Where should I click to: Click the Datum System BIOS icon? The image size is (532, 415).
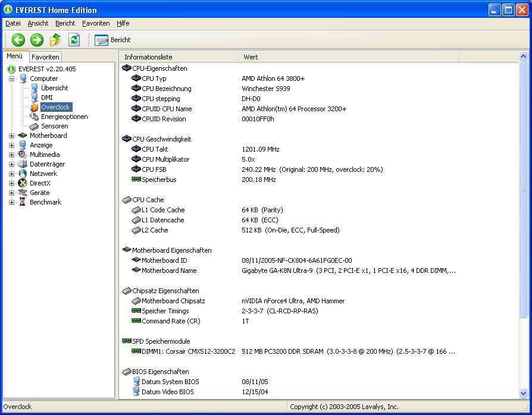coord(136,382)
